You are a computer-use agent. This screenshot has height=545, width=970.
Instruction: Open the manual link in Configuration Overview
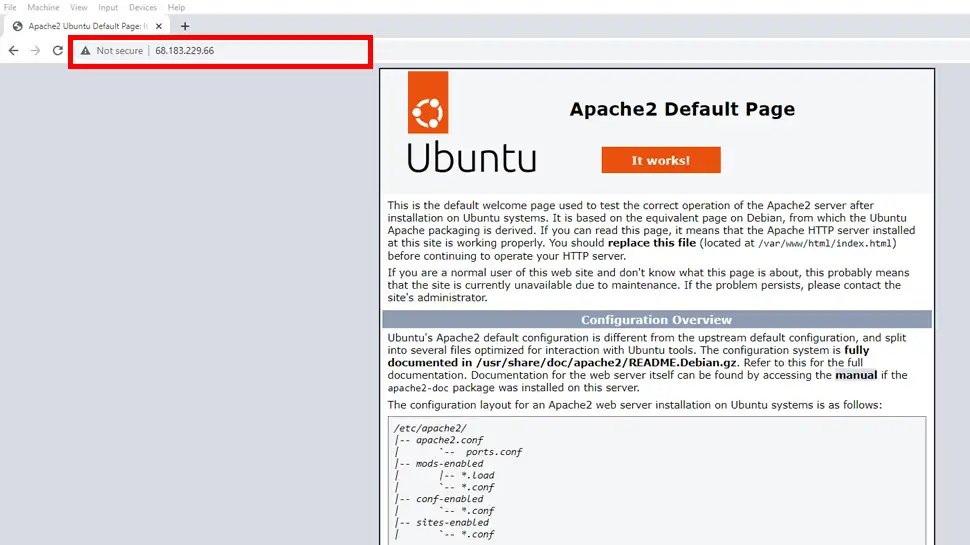(856, 375)
